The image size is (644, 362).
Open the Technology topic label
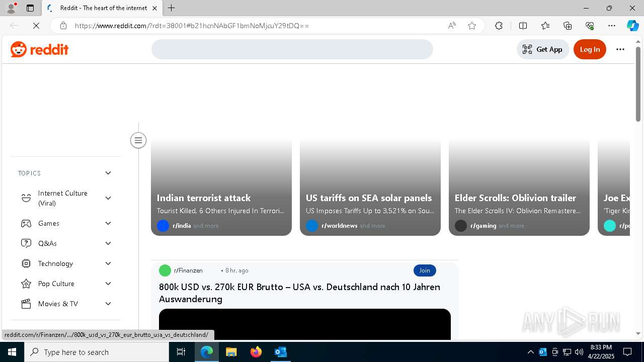coord(55,263)
